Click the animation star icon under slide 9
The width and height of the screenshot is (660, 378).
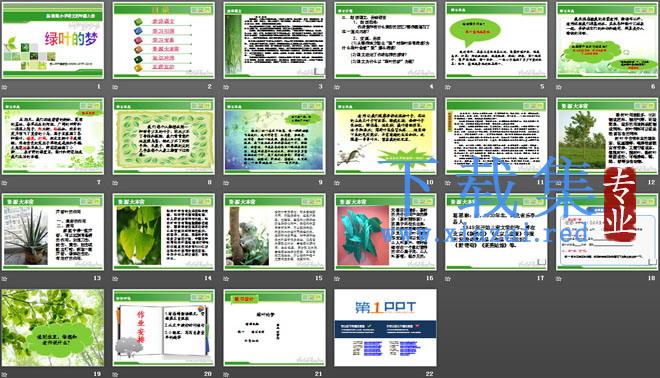point(226,183)
